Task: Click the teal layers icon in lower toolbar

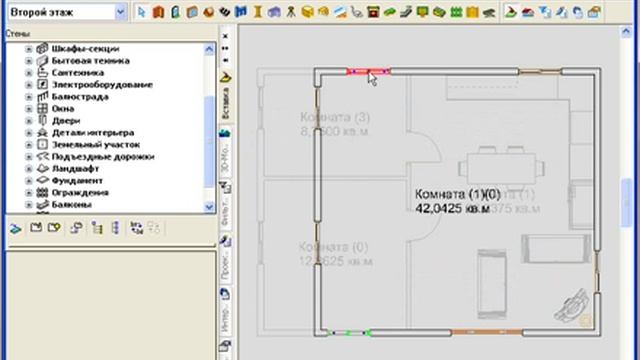Action: click(16, 229)
